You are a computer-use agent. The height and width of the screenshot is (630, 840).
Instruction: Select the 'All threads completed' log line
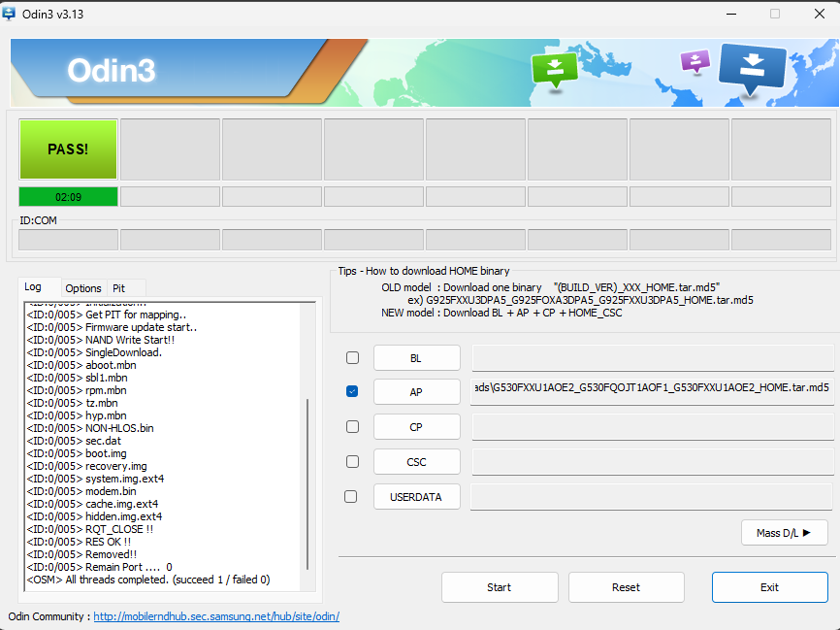(x=148, y=580)
